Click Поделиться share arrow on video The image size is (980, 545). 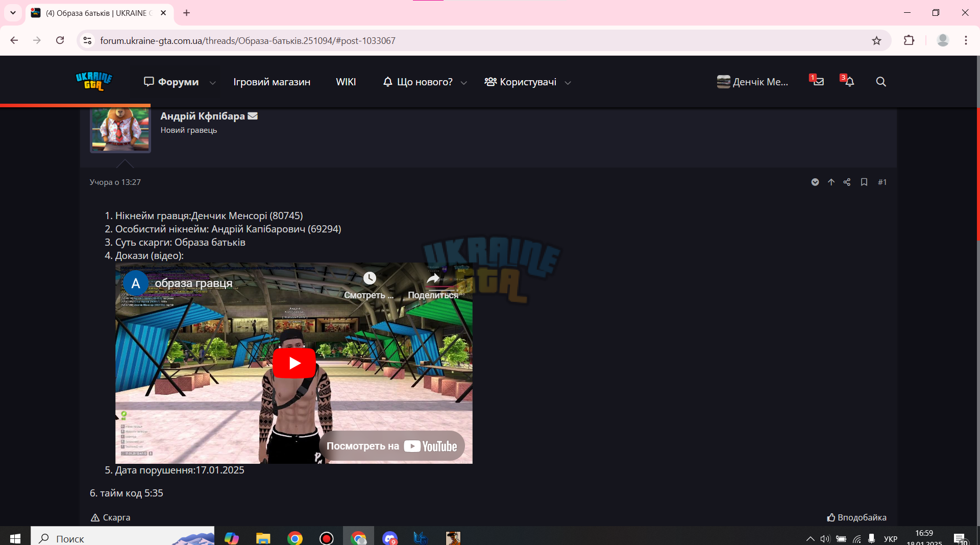pyautogui.click(x=433, y=278)
